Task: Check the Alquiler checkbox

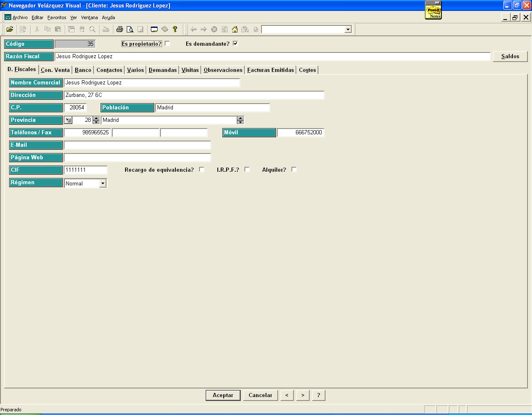Action: pos(294,169)
